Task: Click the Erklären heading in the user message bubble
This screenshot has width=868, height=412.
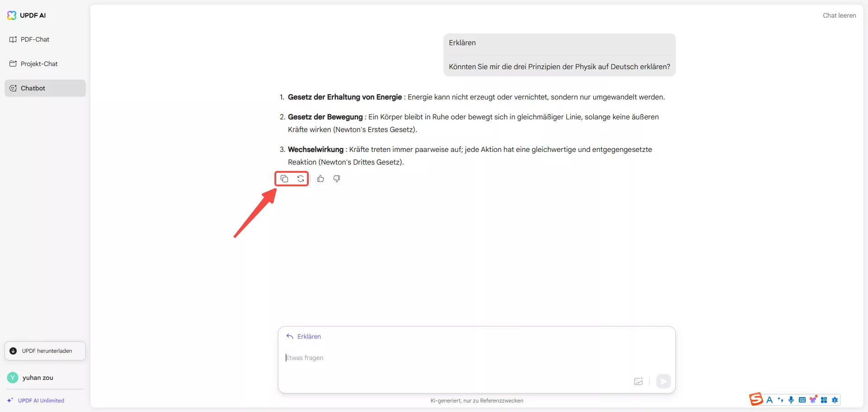Action: [462, 43]
